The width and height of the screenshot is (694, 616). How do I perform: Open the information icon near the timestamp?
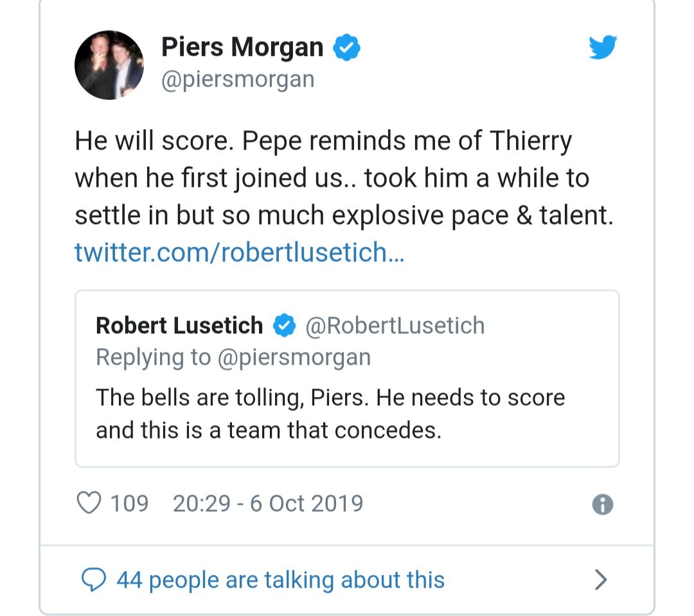[x=603, y=504]
